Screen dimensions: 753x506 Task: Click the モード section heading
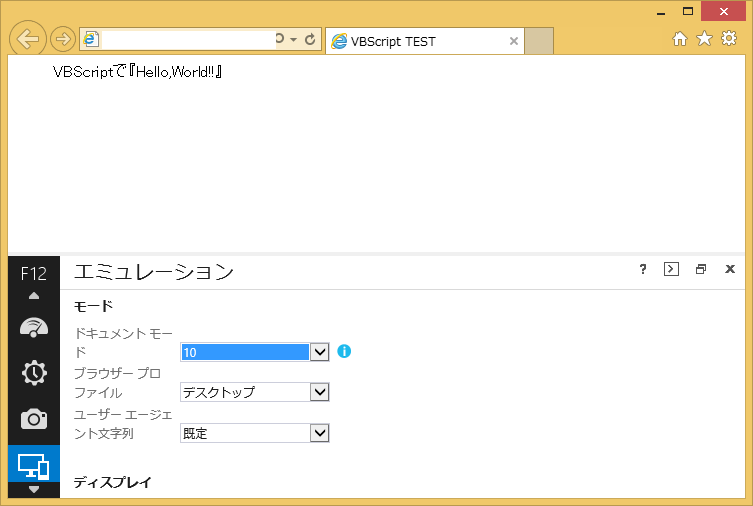click(94, 306)
